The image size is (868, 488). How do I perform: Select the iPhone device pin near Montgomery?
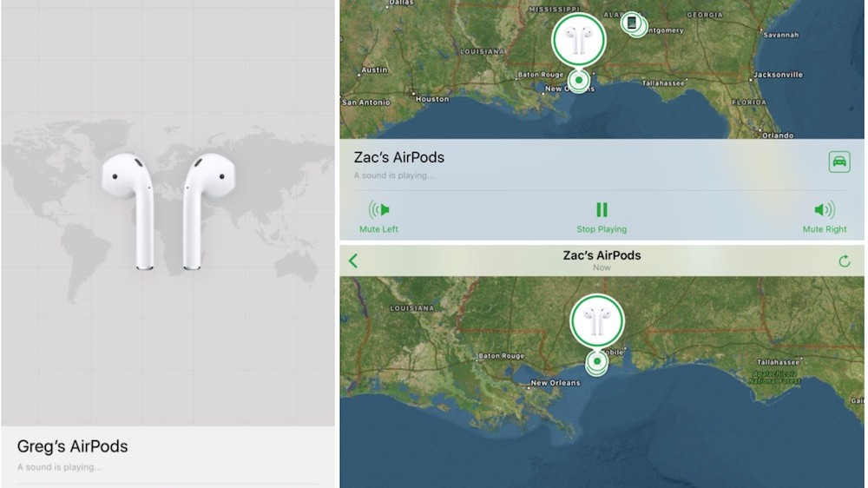(x=632, y=23)
